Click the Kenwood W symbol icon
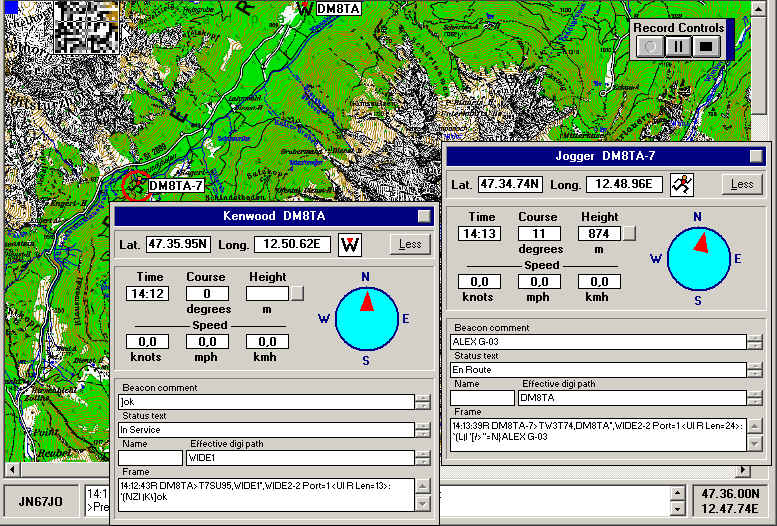This screenshot has width=777, height=526. pos(350,244)
